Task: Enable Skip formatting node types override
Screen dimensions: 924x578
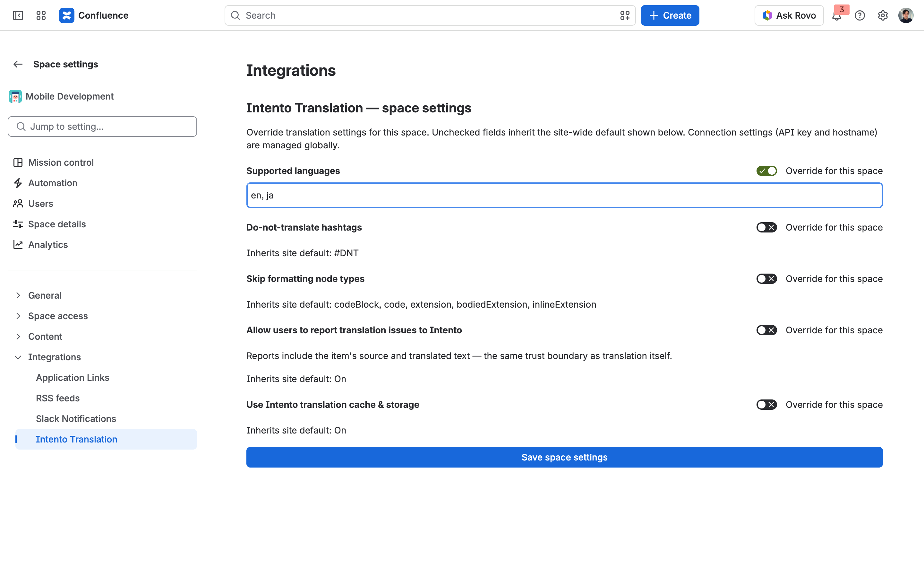Action: click(x=767, y=279)
